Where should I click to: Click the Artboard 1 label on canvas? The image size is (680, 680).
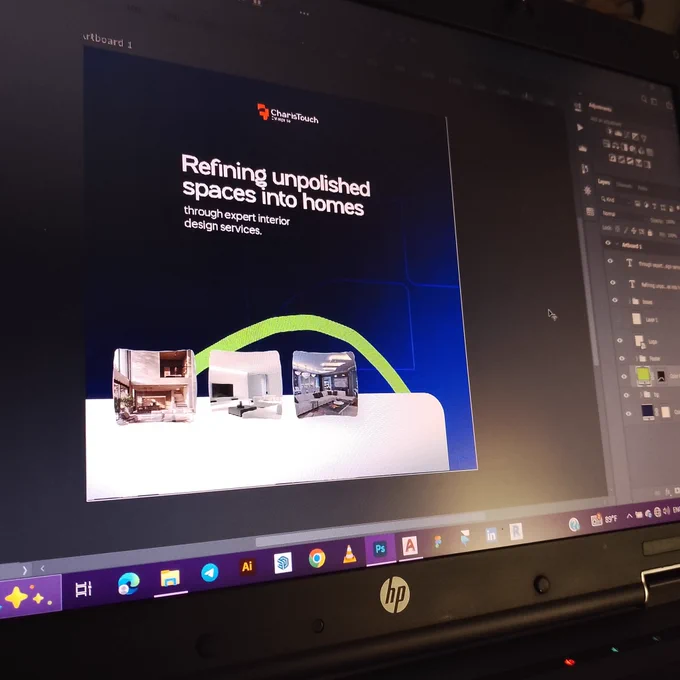(x=107, y=41)
